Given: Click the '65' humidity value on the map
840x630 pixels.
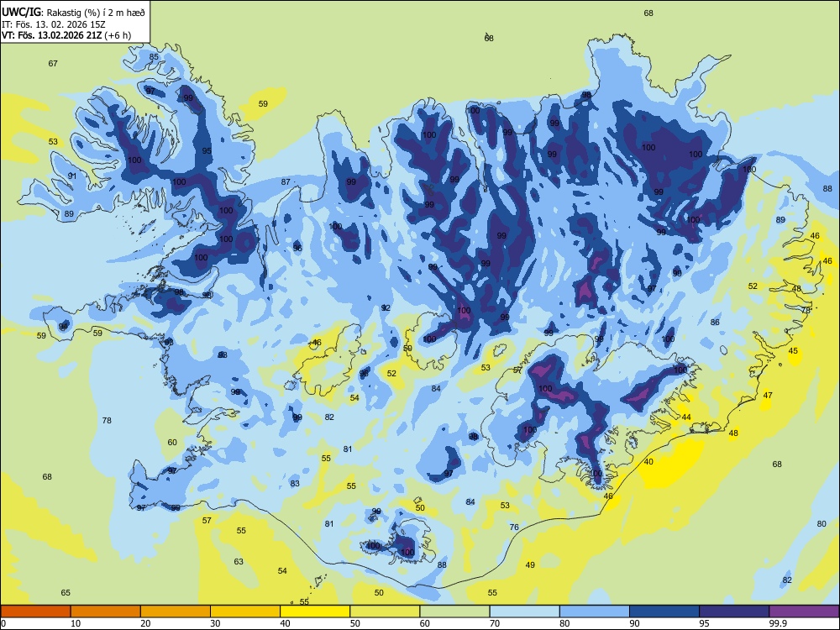Looking at the screenshot, I should tap(66, 592).
